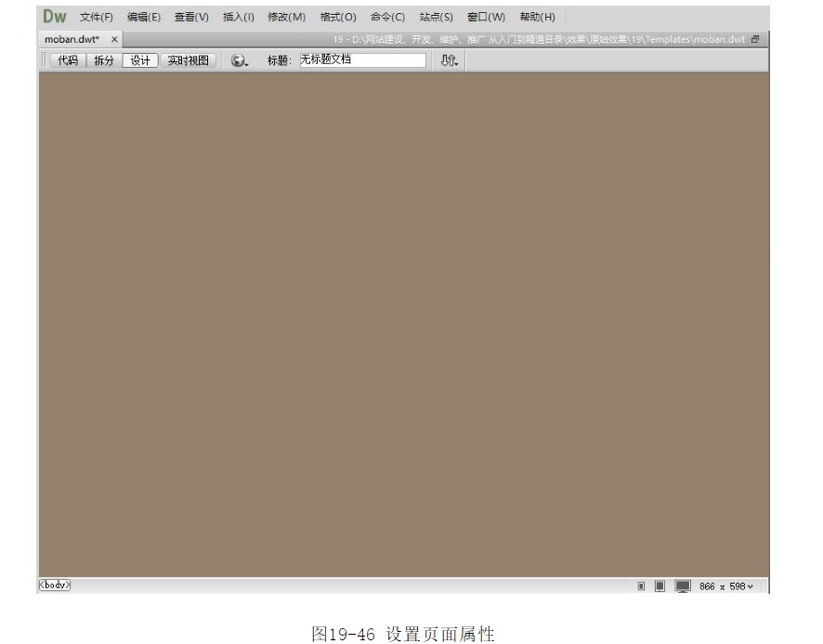Toggle the 拆分 (Split) view

click(x=103, y=60)
